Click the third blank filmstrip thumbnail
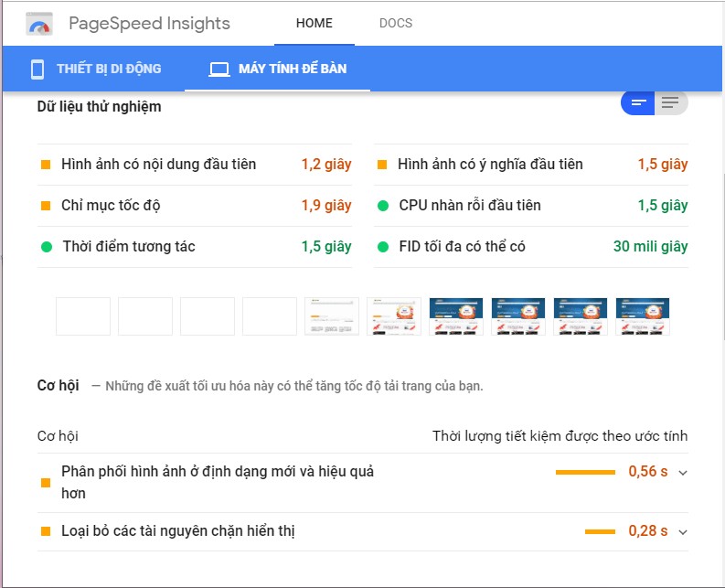725x588 pixels. tap(208, 316)
